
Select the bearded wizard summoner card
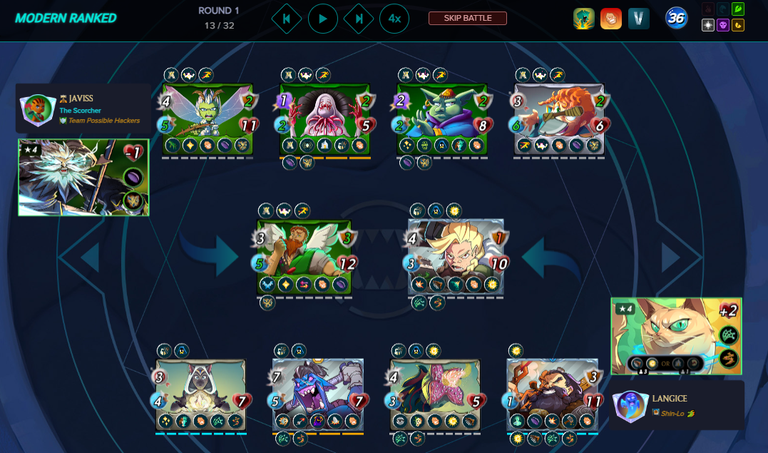coord(83,177)
